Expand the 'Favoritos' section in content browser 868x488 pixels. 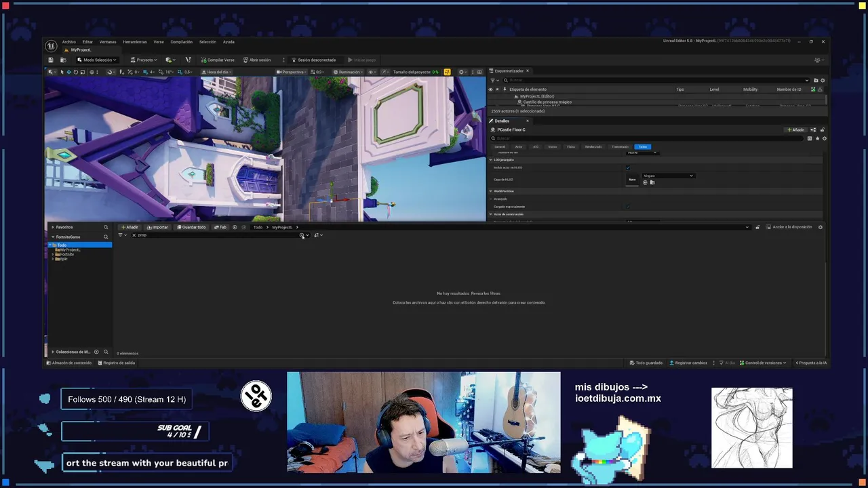(53, 227)
